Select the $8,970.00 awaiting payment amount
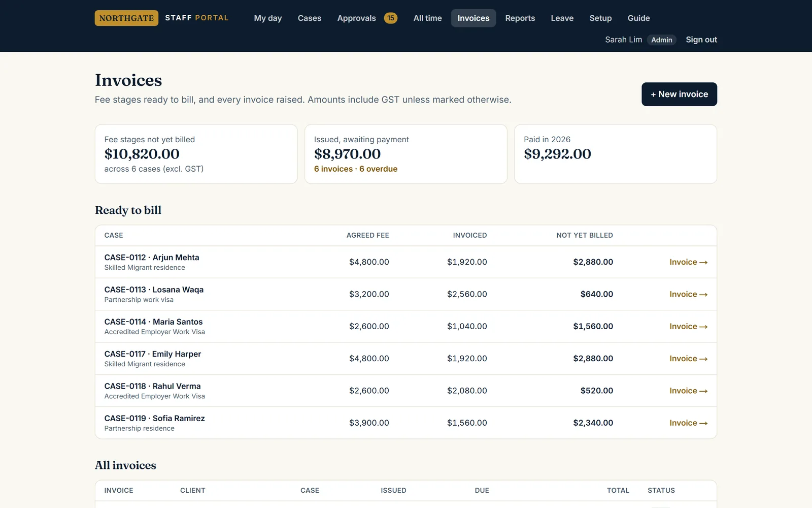The image size is (812, 508). tap(347, 154)
